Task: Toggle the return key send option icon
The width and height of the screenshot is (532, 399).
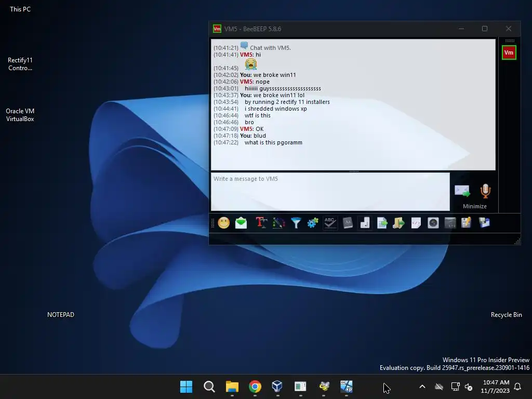Action: [x=365, y=223]
